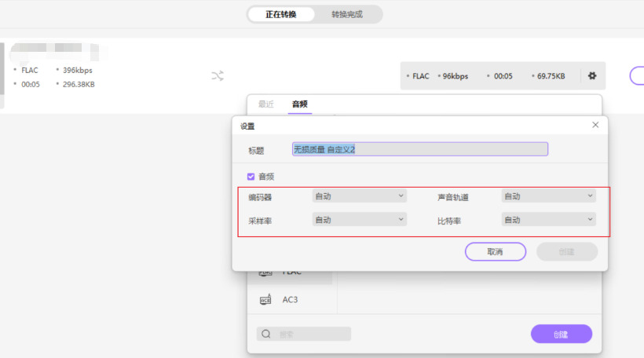Expand the 编码器 dropdown

(x=359, y=196)
